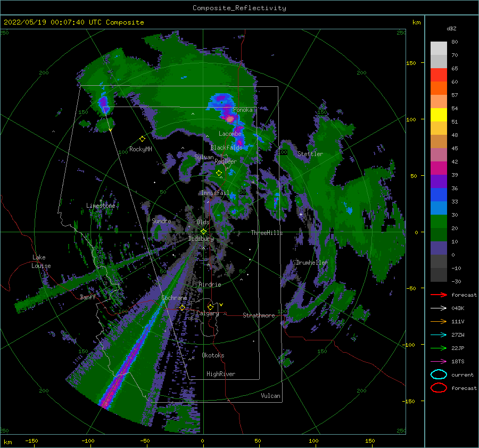This screenshot has height=448, width=479.
Task: Click the Cochrane town label
Action: point(174,298)
